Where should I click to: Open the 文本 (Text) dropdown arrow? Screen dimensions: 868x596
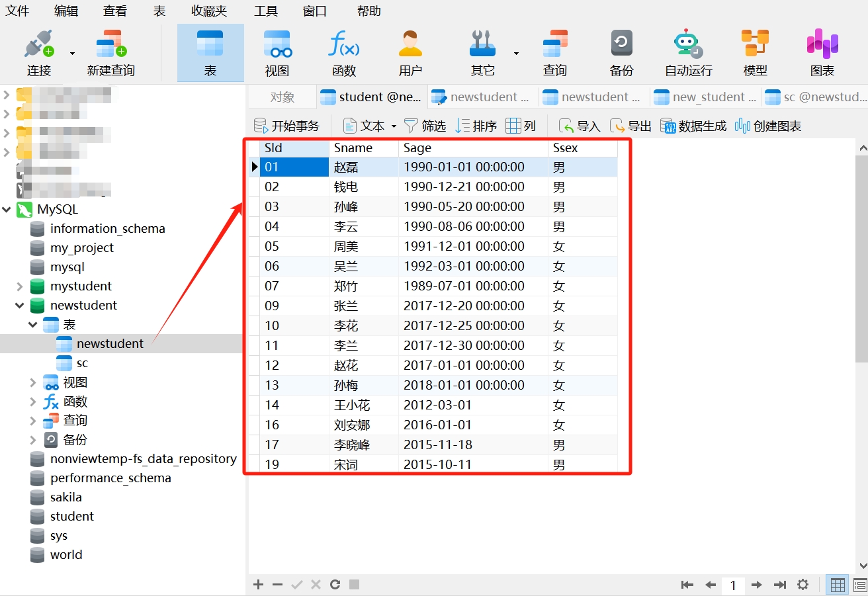point(394,126)
